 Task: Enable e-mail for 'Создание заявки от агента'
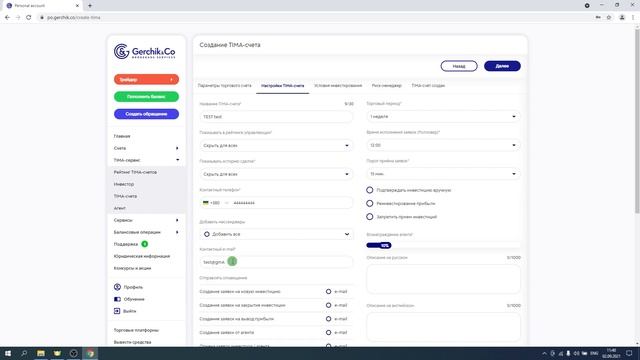[x=329, y=333]
